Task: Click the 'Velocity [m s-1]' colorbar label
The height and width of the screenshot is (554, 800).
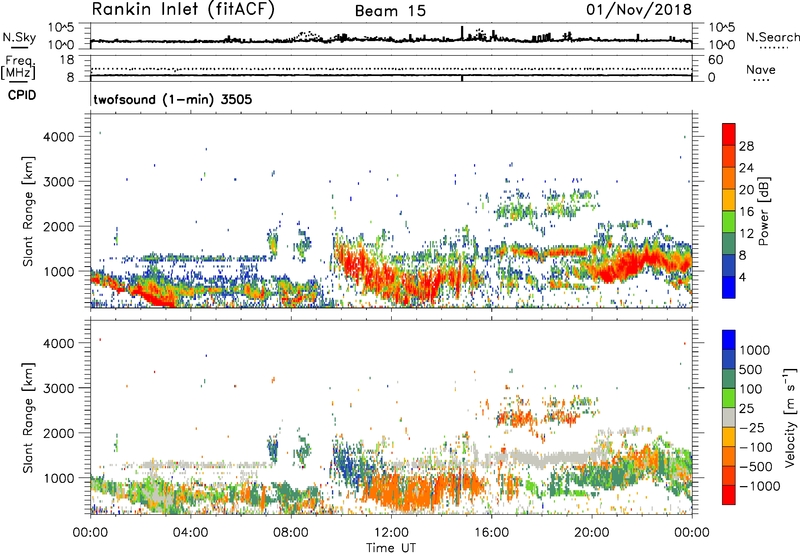Action: click(x=790, y=417)
